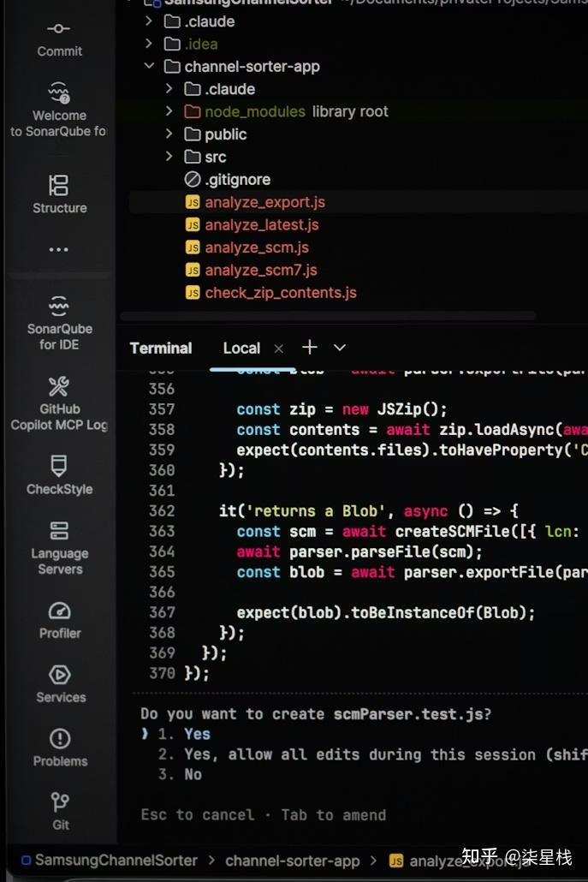The width and height of the screenshot is (588, 882).
Task: Select check_zip_contents.js file
Action: (x=270, y=293)
